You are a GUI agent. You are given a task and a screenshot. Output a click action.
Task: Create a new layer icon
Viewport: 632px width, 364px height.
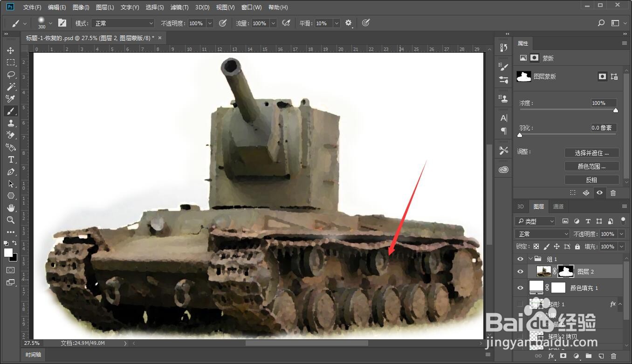pos(601,356)
